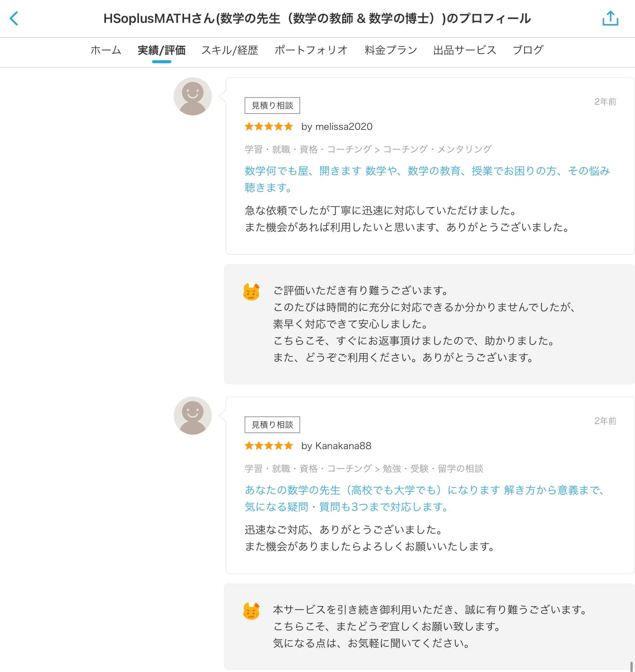635x672 pixels.
Task: Switch to ホーム tab
Action: (x=106, y=50)
